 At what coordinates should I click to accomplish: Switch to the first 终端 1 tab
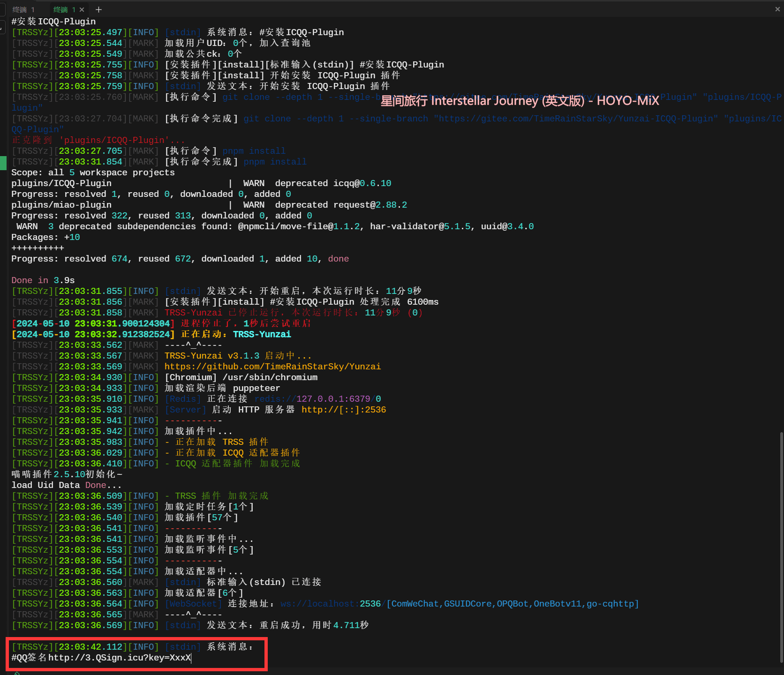click(x=23, y=9)
